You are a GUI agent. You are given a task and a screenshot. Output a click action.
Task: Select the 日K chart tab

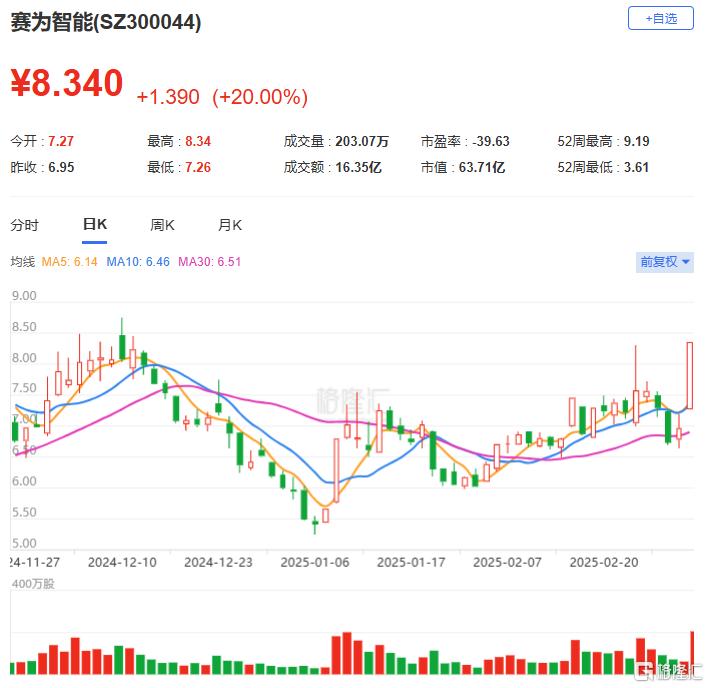point(95,224)
